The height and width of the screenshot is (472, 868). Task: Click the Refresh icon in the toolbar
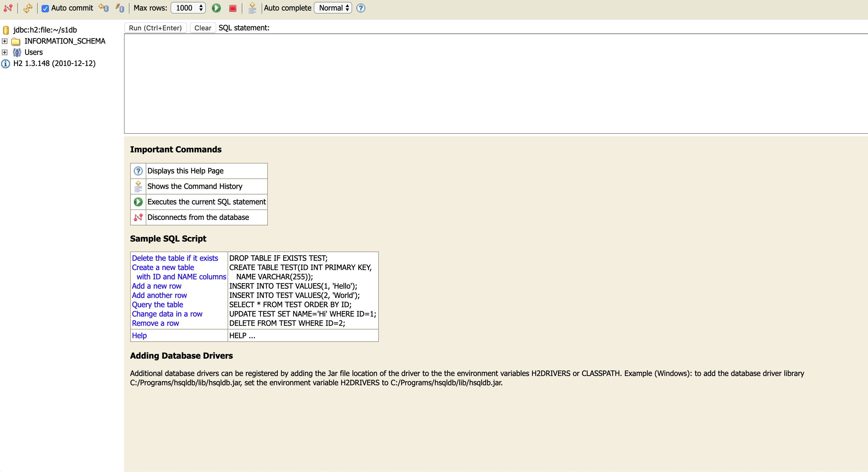(28, 8)
